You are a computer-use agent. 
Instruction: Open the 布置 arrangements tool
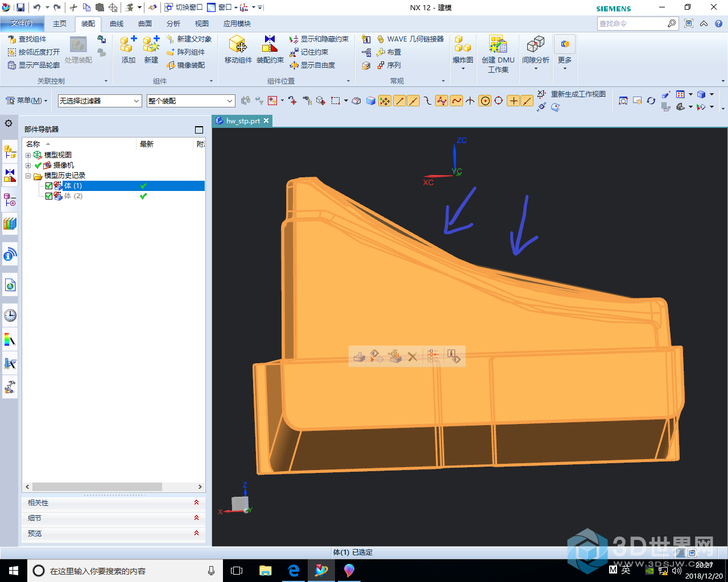point(388,52)
